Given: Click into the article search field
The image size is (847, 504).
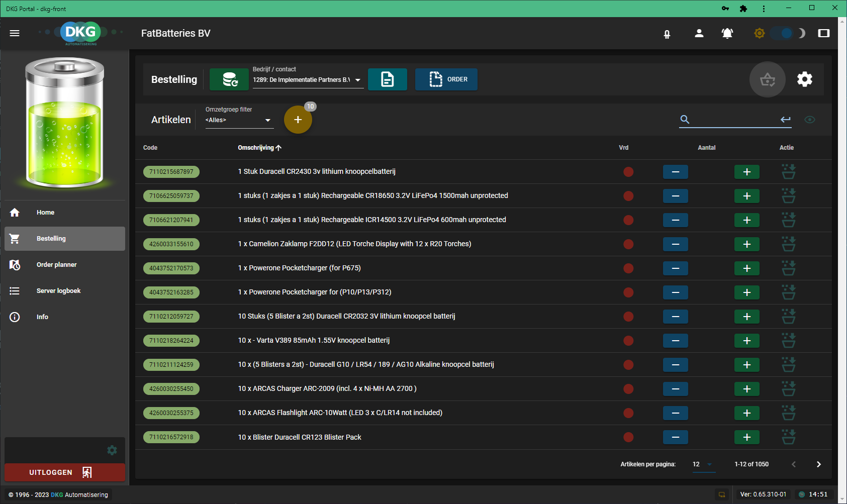Looking at the screenshot, I should [734, 120].
